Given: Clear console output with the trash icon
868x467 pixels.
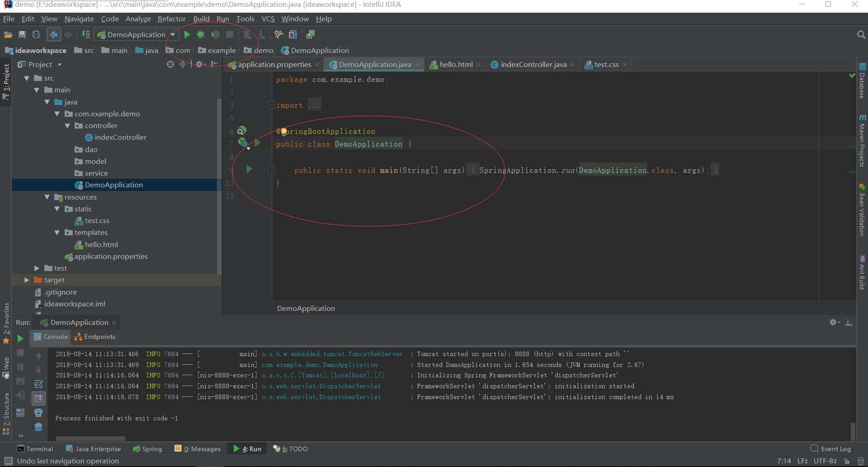Looking at the screenshot, I should pyautogui.click(x=38, y=427).
